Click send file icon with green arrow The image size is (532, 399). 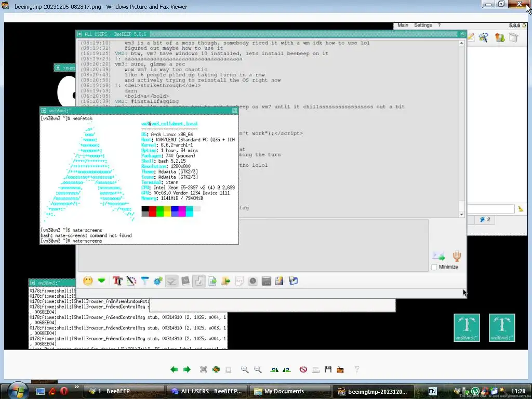tap(212, 281)
